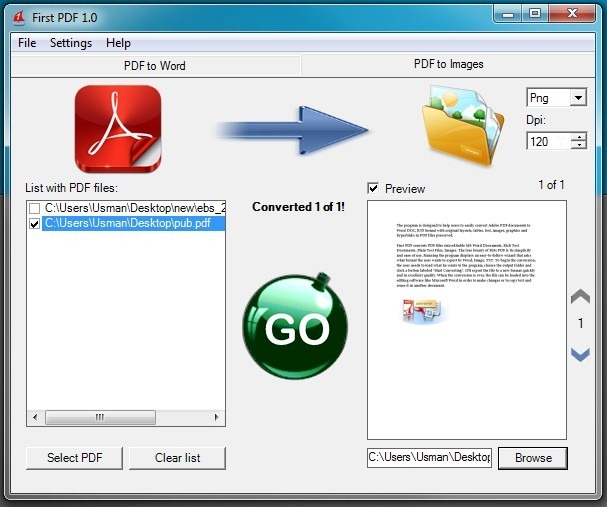
Task: Close the First PDF window
Action: coord(572,14)
